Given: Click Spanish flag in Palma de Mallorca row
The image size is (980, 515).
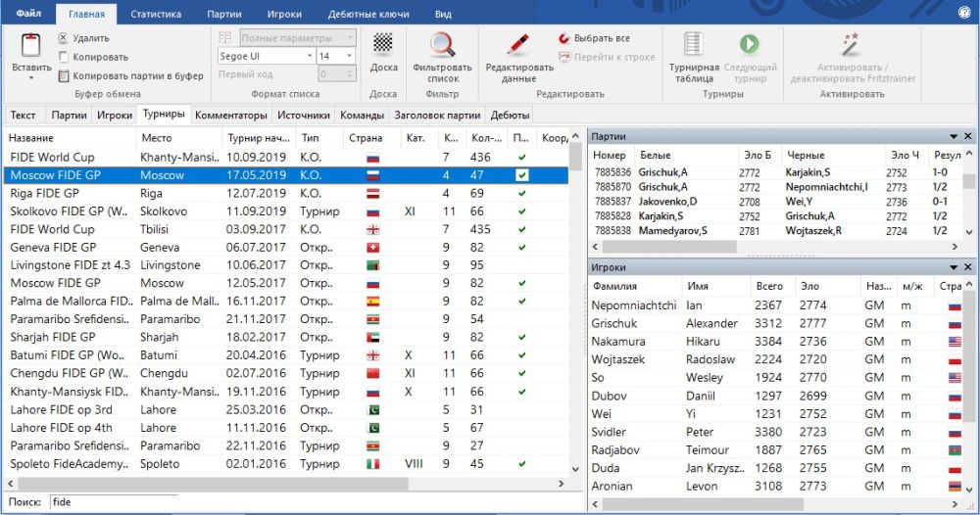Looking at the screenshot, I should click(373, 302).
